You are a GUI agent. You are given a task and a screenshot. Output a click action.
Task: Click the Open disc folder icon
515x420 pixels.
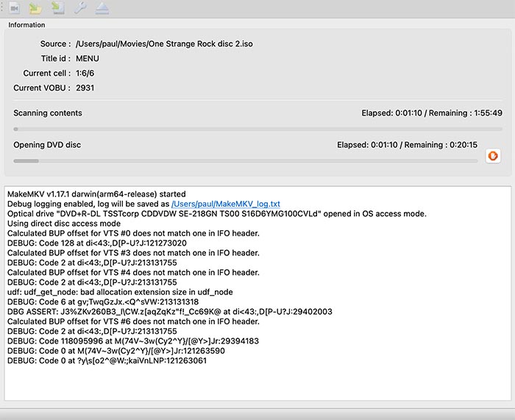[35, 8]
